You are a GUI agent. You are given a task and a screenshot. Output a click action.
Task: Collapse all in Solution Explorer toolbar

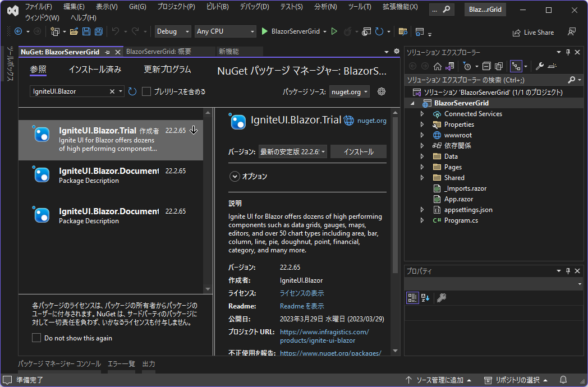tap(486, 66)
